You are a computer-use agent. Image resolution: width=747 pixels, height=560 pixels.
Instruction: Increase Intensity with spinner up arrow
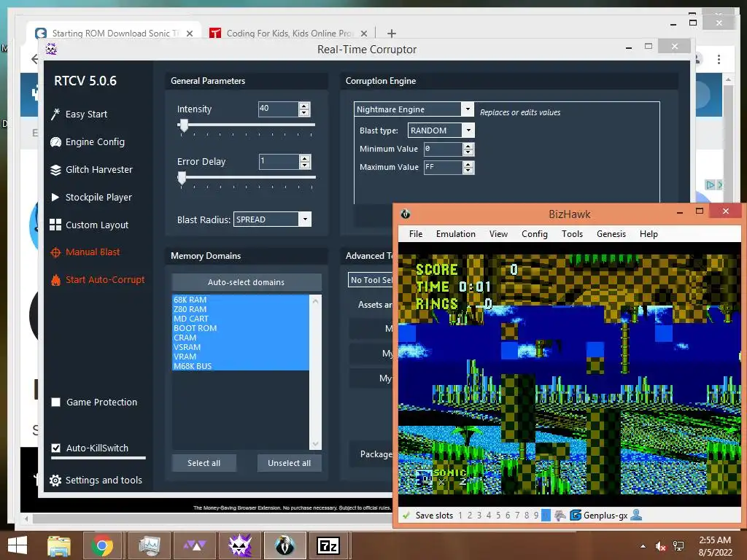pos(304,106)
